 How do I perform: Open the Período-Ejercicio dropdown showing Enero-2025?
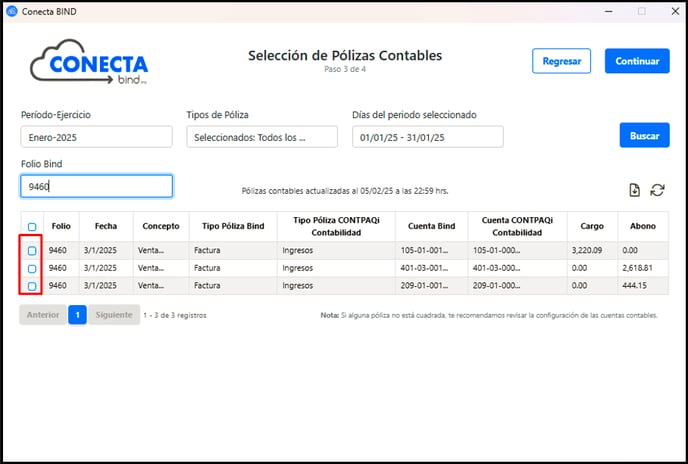coord(97,137)
